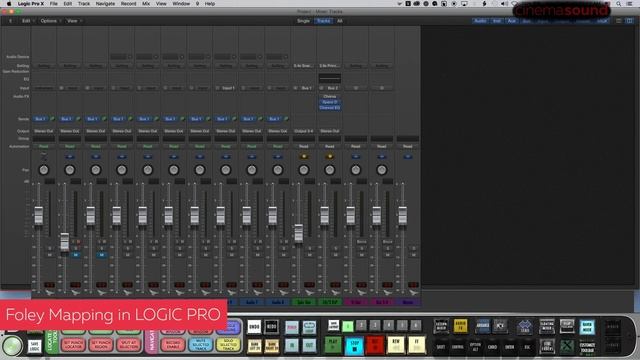Open the Apple menu
This screenshot has width=640, height=360.
click(x=9, y=4)
